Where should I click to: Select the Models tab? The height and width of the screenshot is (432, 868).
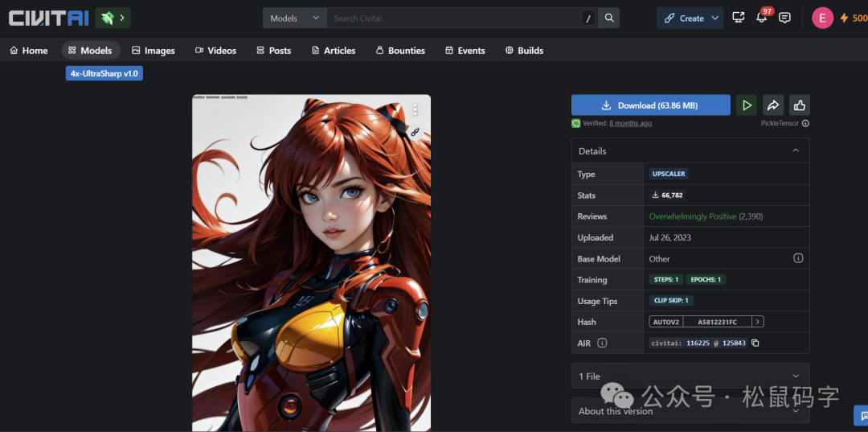(91, 51)
